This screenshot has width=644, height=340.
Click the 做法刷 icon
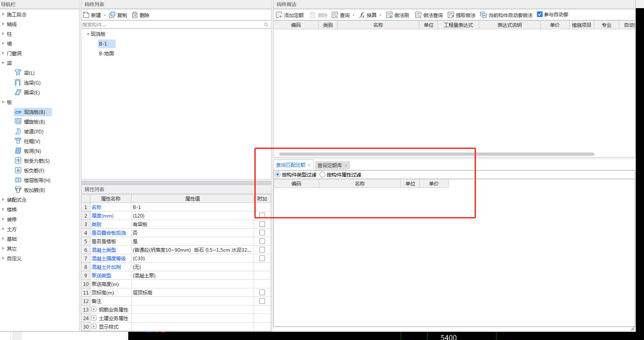(390, 15)
